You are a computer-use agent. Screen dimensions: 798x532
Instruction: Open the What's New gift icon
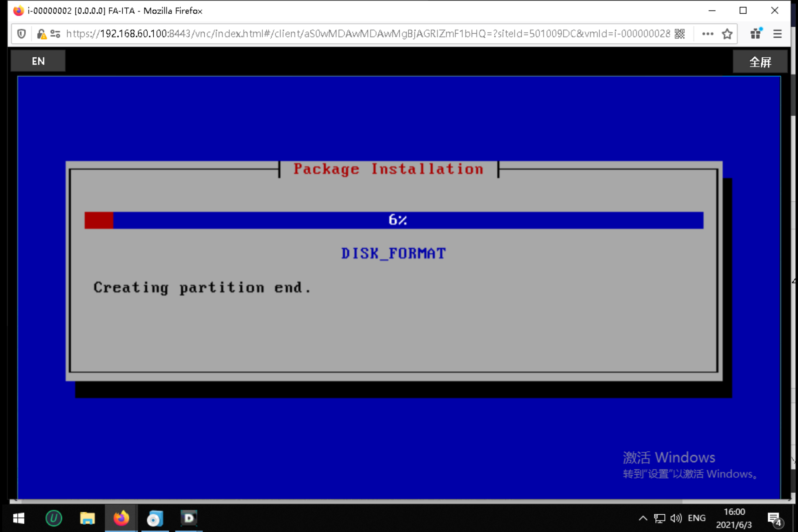tap(756, 34)
